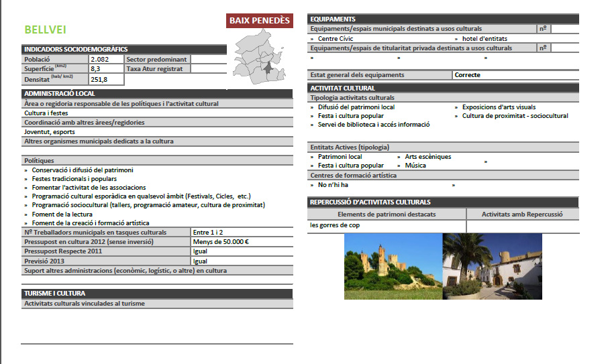The height and width of the screenshot is (364, 608).
Task: Click the palm tree village photo
Action: [x=492, y=266]
